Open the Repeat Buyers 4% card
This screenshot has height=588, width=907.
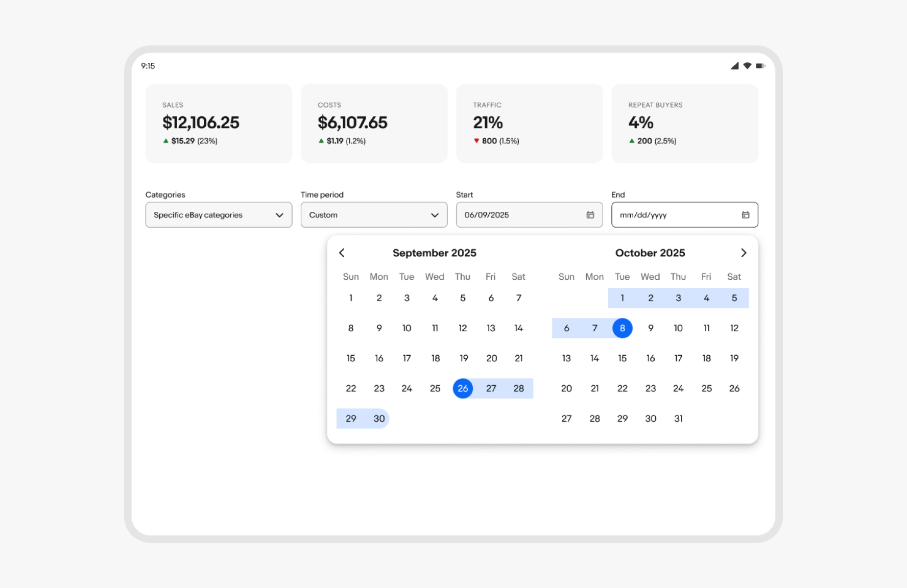684,124
